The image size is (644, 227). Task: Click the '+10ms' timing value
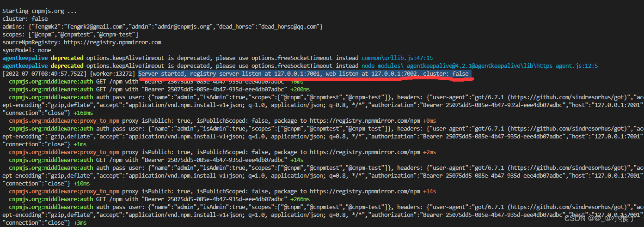(x=81, y=184)
